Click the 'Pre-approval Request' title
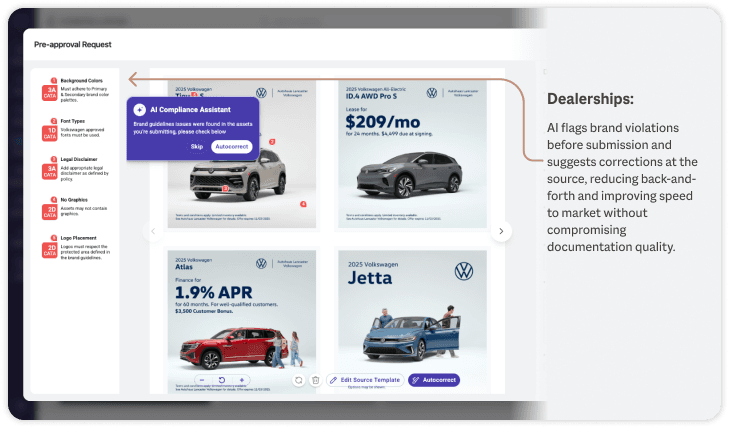 pos(73,44)
